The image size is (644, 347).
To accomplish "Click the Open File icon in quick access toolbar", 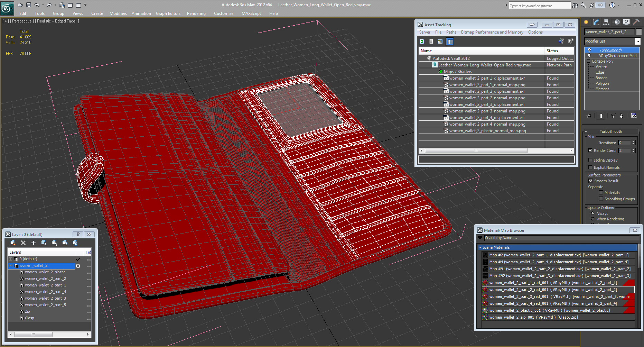I will pos(20,5).
